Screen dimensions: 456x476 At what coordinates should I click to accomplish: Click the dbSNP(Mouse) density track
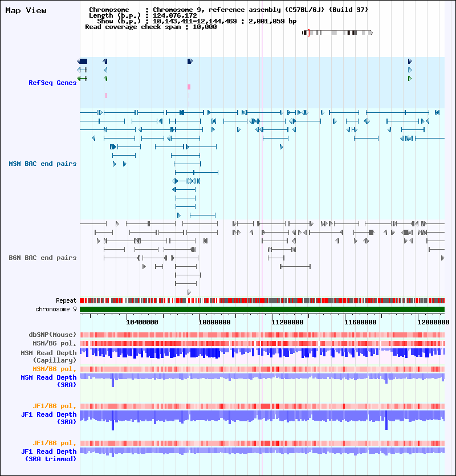pyautogui.click(x=262, y=335)
